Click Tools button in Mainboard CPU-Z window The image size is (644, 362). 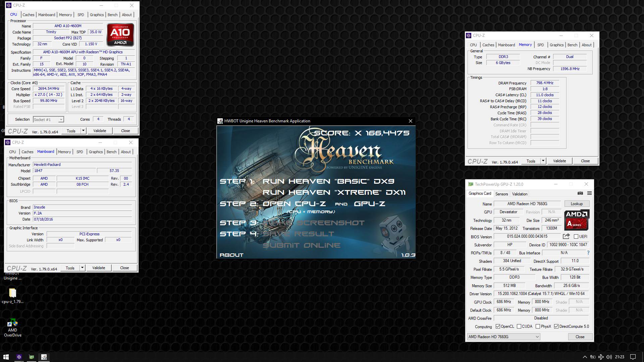click(70, 268)
